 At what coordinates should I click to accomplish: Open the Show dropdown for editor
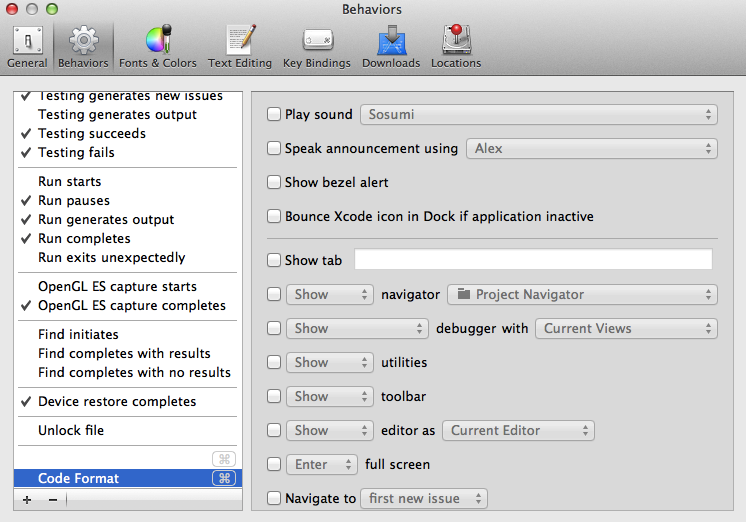point(330,431)
